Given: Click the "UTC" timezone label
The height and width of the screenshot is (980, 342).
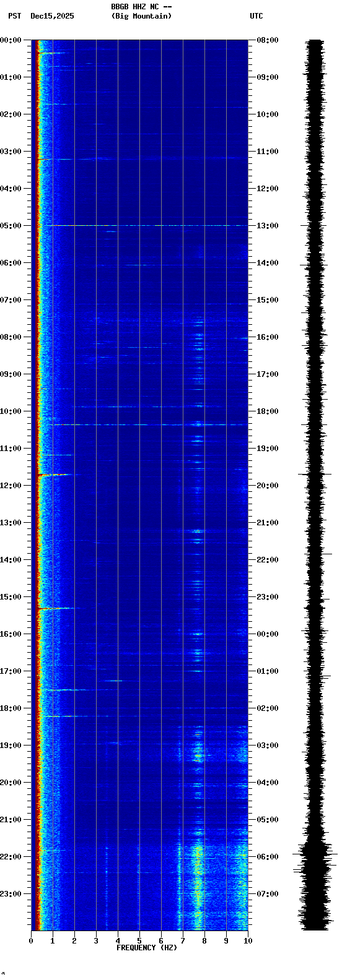Looking at the screenshot, I should (x=256, y=16).
